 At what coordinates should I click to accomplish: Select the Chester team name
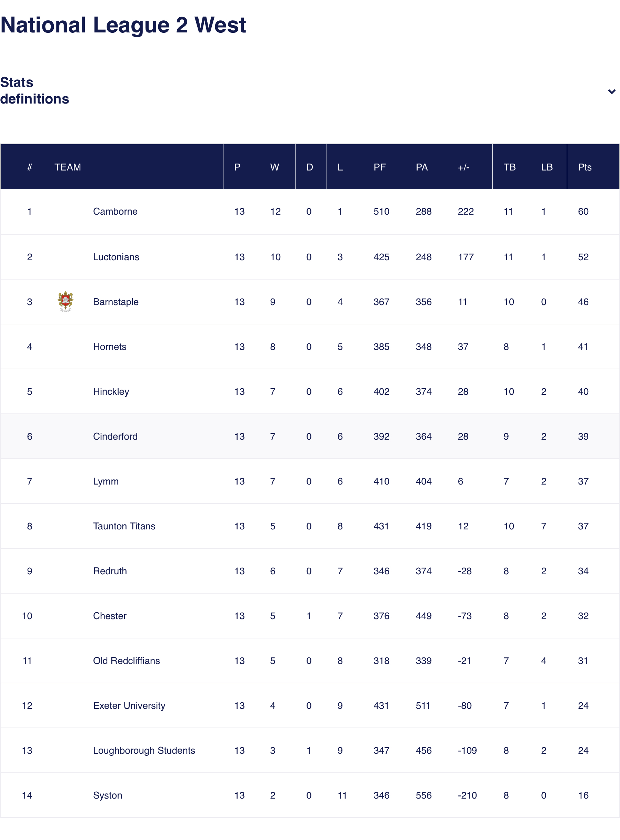[x=110, y=616]
